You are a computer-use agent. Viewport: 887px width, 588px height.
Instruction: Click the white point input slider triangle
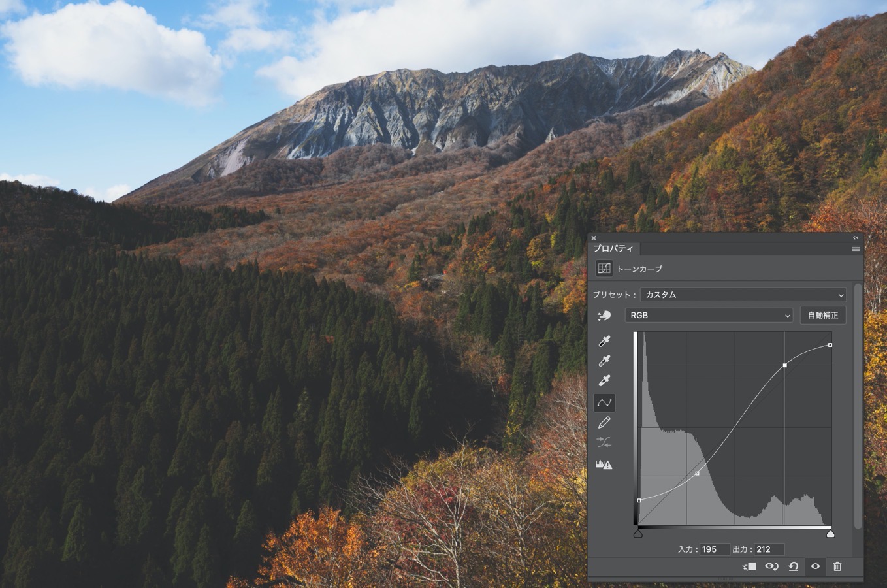point(830,534)
